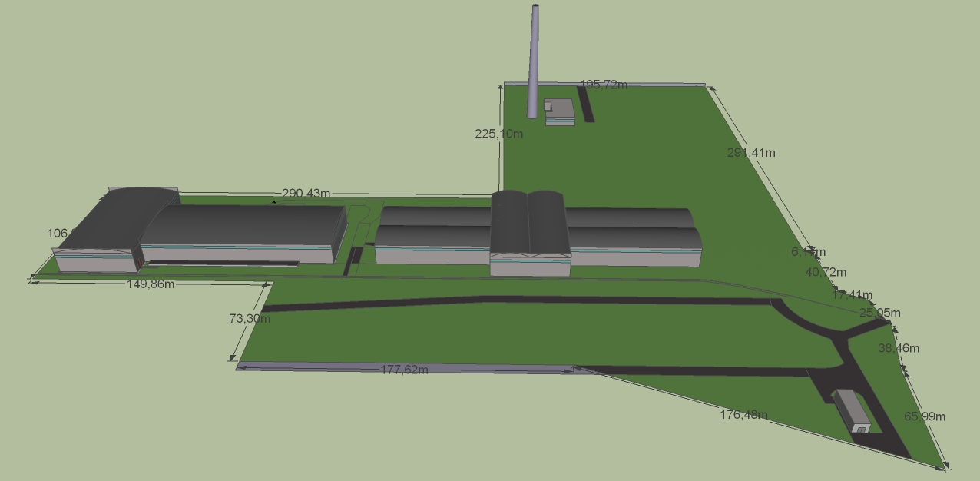Select the 73,30m dimension label
980x481 pixels.
pos(250,318)
